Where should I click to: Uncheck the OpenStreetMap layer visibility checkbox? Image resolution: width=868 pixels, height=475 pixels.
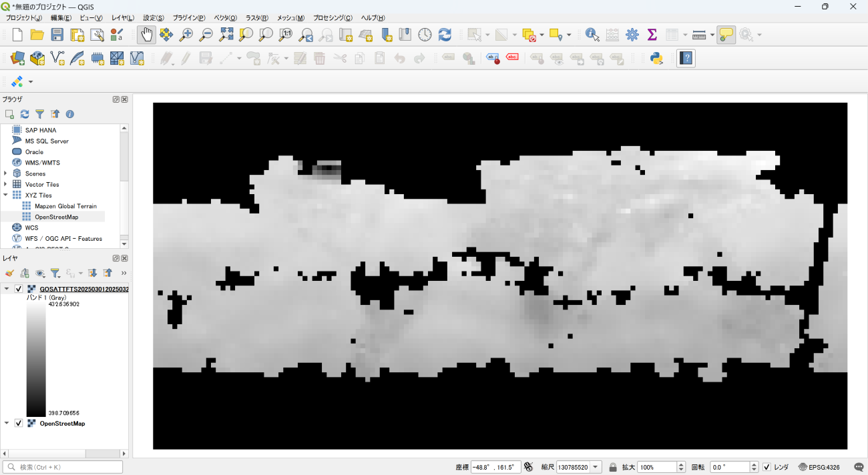pyautogui.click(x=19, y=424)
